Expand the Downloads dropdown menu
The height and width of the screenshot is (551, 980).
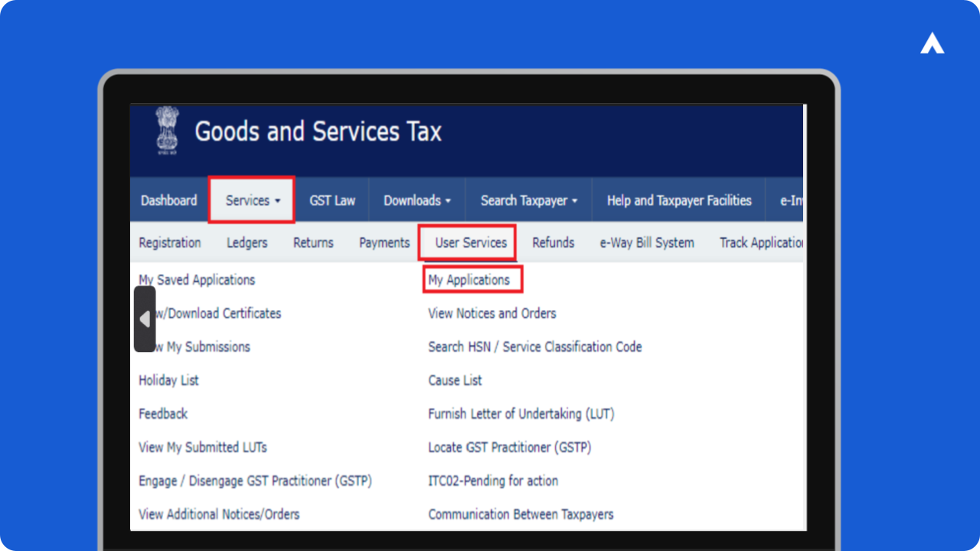[417, 201]
